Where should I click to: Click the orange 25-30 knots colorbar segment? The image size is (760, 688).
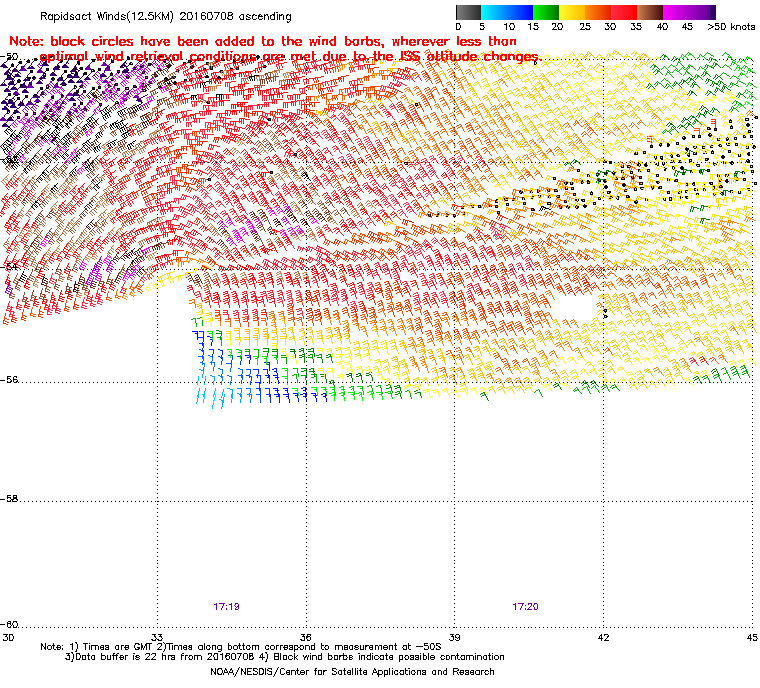598,12
